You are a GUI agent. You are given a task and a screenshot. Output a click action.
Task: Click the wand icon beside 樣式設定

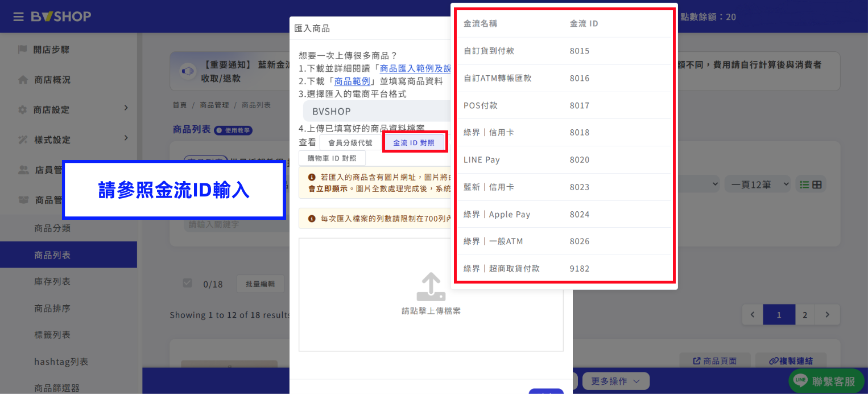(23, 139)
